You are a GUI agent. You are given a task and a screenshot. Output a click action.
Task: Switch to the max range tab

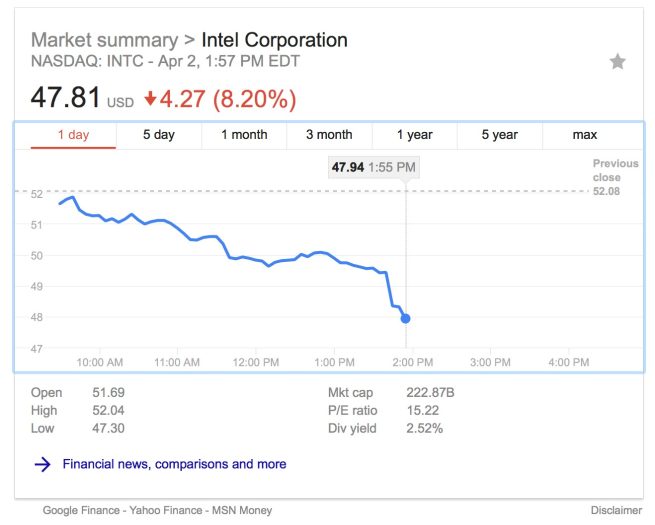585,135
